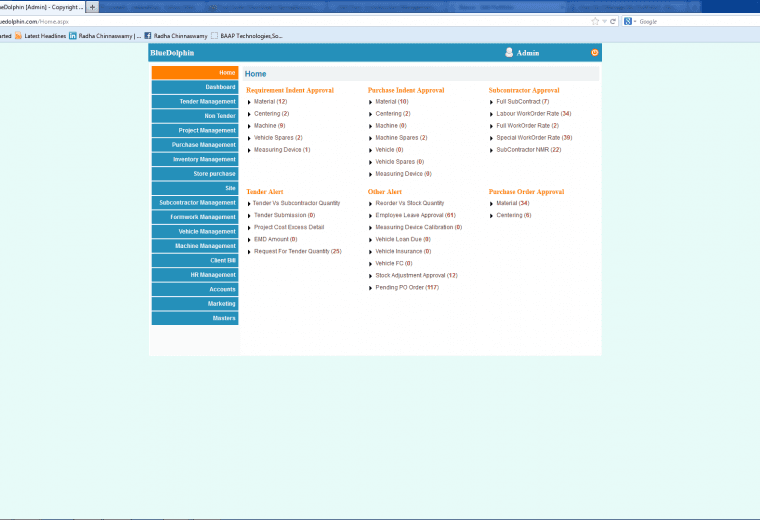Open Request For Tender Quantity alert
The width and height of the screenshot is (760, 520).
click(x=297, y=252)
